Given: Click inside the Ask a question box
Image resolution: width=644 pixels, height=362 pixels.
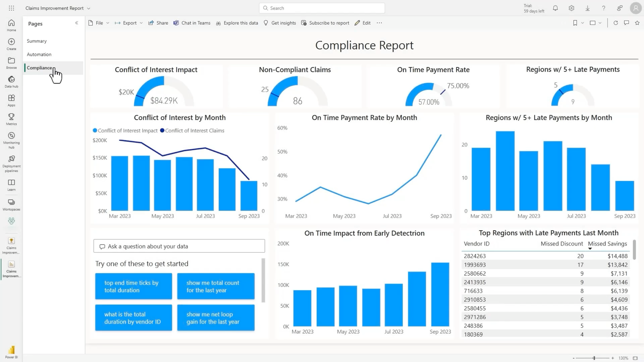Looking at the screenshot, I should [179, 246].
